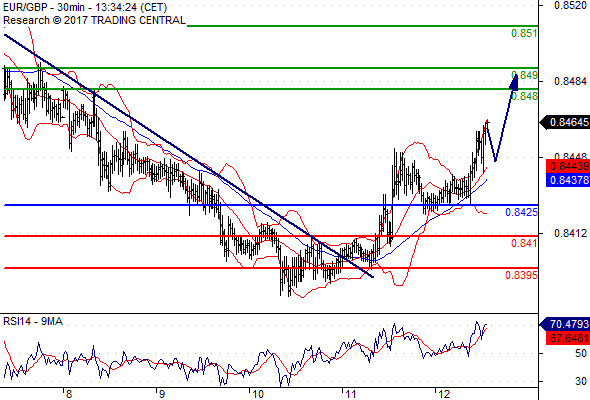The height and width of the screenshot is (400, 590).
Task: Click the chart title 'EUR/GBP - 30min - 13:34:24 (CET)'
Action: click(x=85, y=7)
